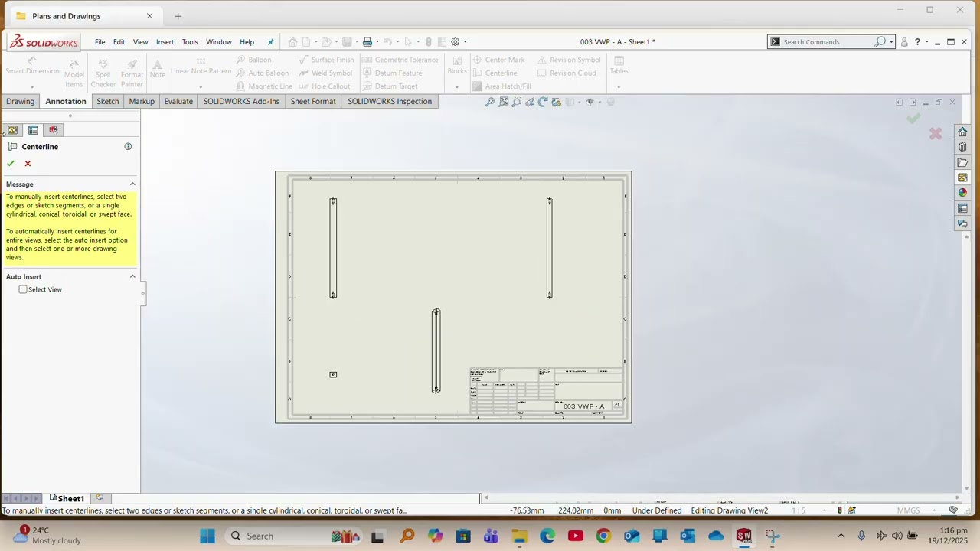Collapse the Auto Insert section
This screenshot has height=551, width=980.
(x=132, y=276)
